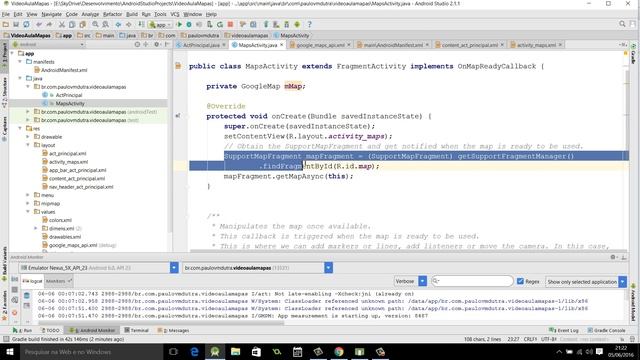Click the Debug app bug icon
The width and height of the screenshot is (640, 360).
click(x=189, y=24)
